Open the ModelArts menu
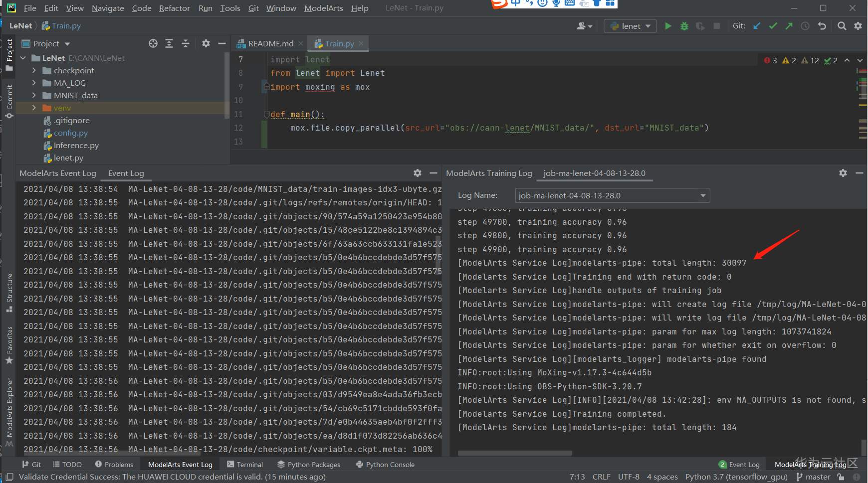Screen dimensions: 868x483 pos(323,8)
